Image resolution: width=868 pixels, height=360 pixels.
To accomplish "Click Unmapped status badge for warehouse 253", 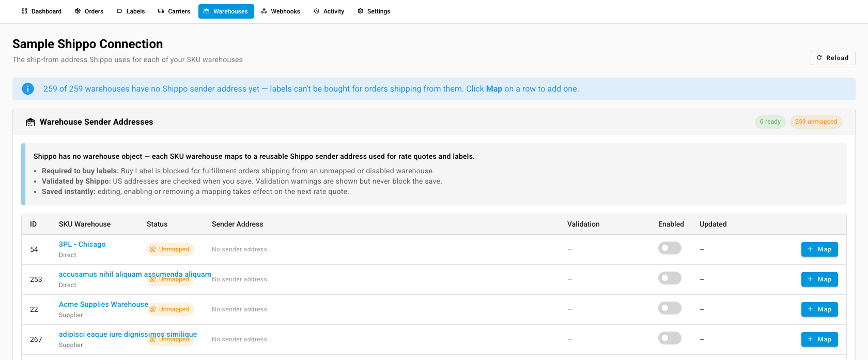I will click(x=170, y=279).
